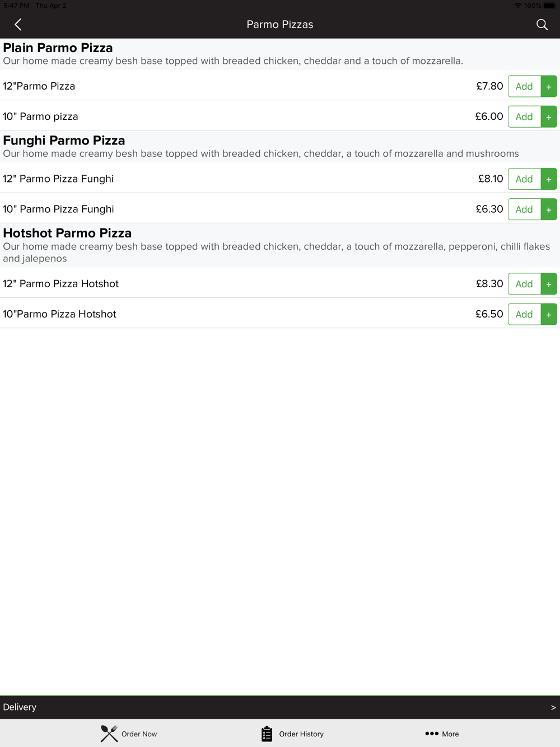Switch to the Order History tab
This screenshot has height=747, width=560.
292,734
